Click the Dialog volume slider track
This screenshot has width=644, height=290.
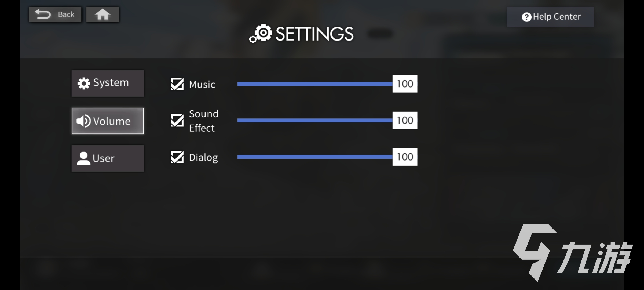tap(314, 157)
